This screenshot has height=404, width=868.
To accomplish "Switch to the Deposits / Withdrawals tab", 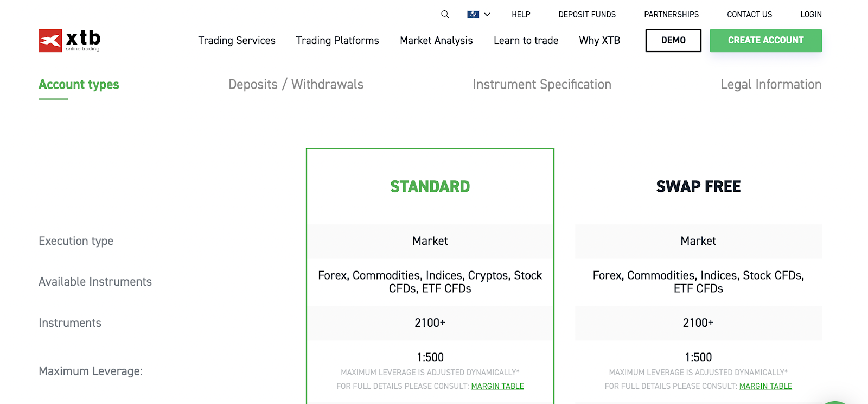I will (x=296, y=85).
